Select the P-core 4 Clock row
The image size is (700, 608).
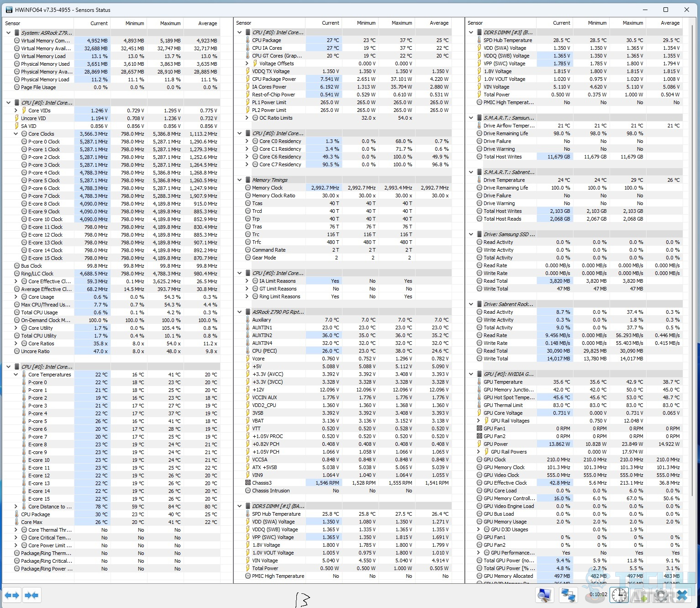click(x=112, y=173)
